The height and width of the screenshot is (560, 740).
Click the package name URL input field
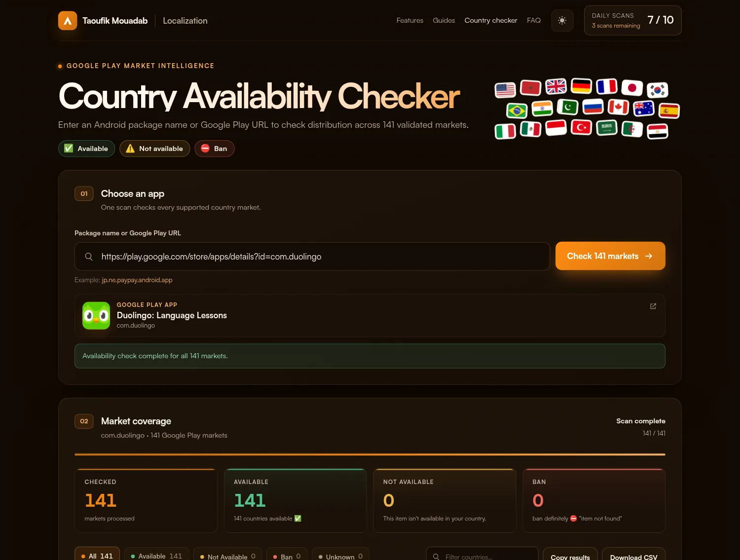point(312,257)
